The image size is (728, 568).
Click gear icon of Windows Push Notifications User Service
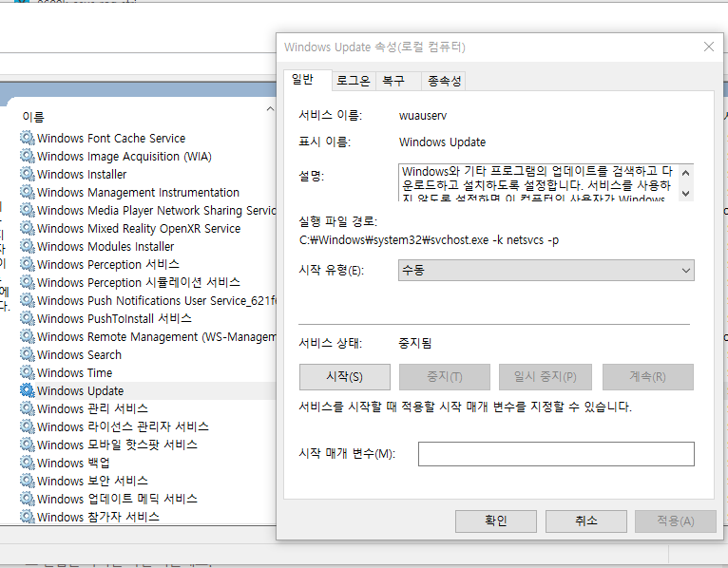[27, 301]
